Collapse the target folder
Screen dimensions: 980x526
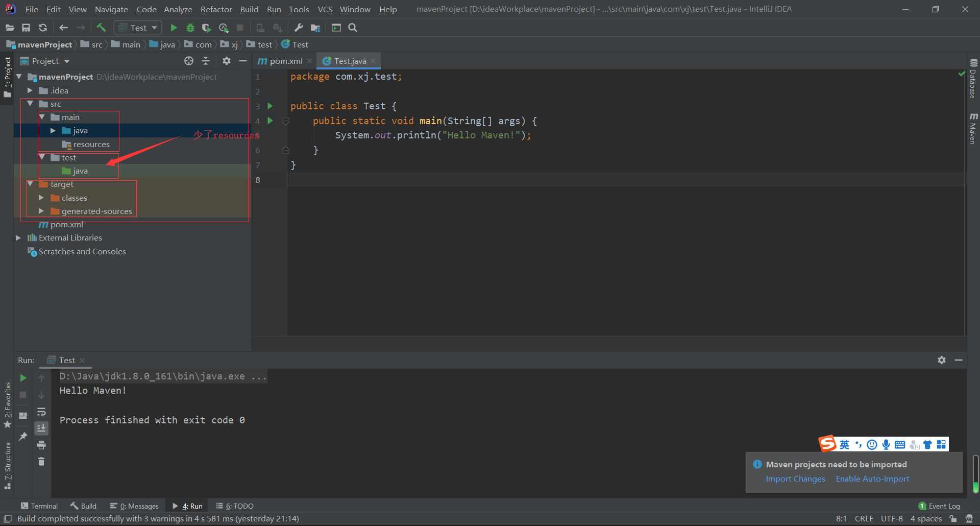coord(30,184)
